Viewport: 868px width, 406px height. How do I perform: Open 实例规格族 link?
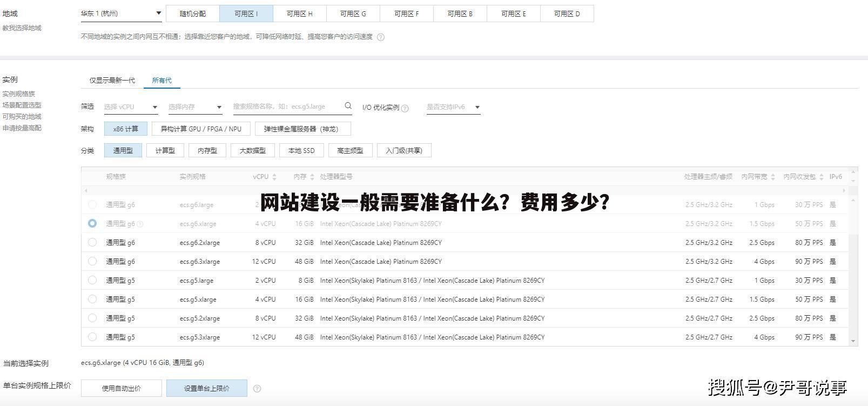[19, 94]
